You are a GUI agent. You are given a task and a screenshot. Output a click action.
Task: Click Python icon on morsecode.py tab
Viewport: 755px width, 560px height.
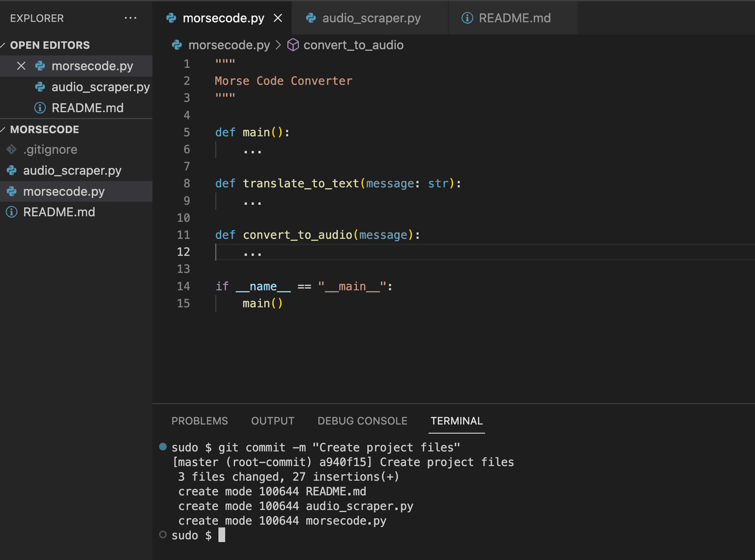172,18
